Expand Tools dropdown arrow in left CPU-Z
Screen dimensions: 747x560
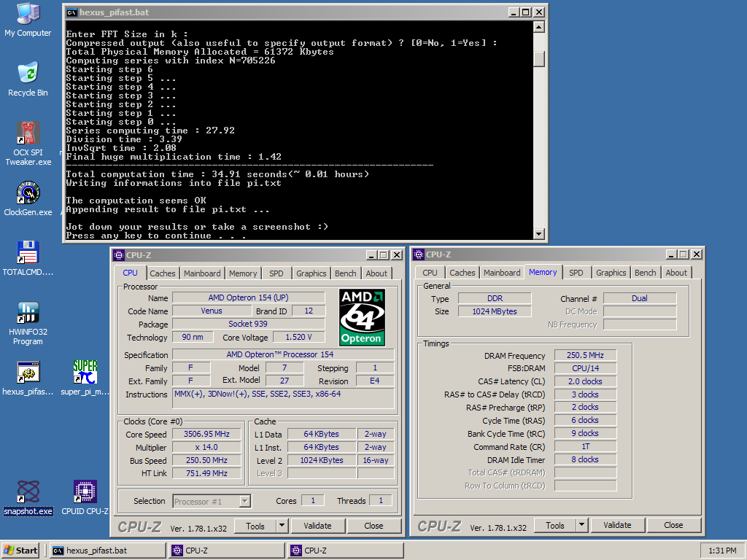(282, 526)
